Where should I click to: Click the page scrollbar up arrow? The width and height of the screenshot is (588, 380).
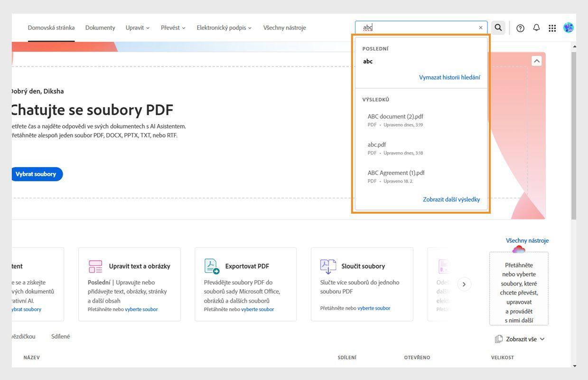[x=574, y=47]
